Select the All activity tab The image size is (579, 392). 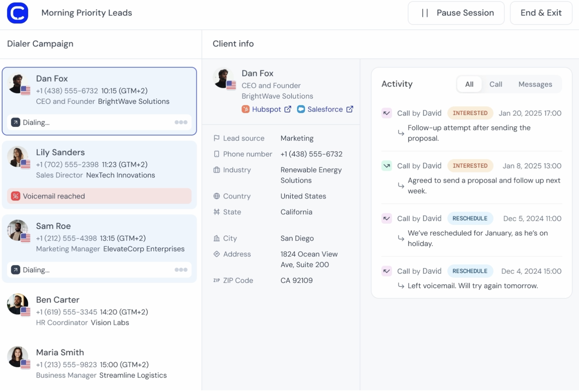pyautogui.click(x=469, y=84)
